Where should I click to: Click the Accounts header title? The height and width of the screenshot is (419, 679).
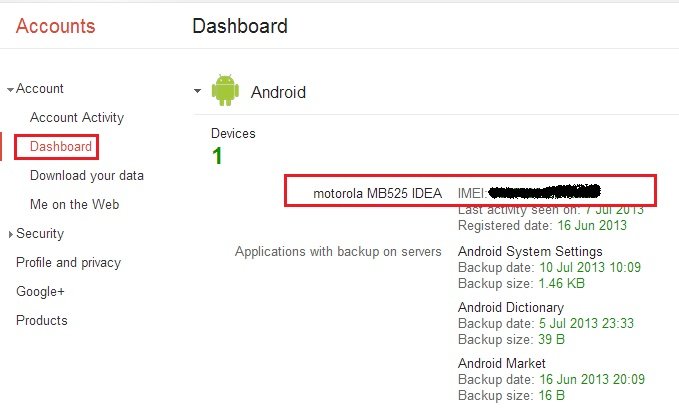55,26
